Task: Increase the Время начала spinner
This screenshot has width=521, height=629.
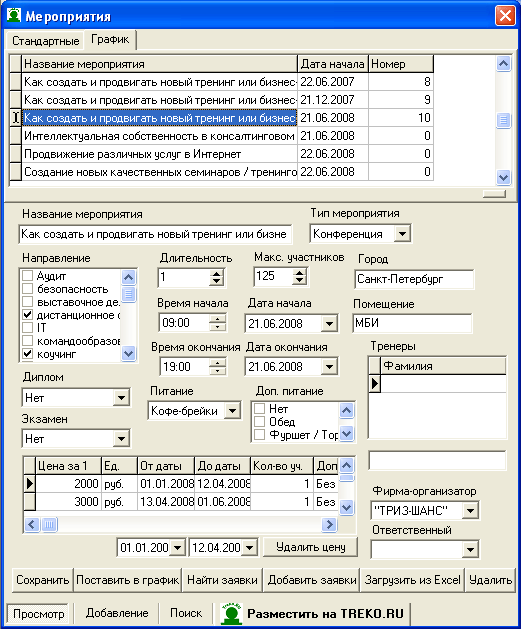Action: coord(217,319)
